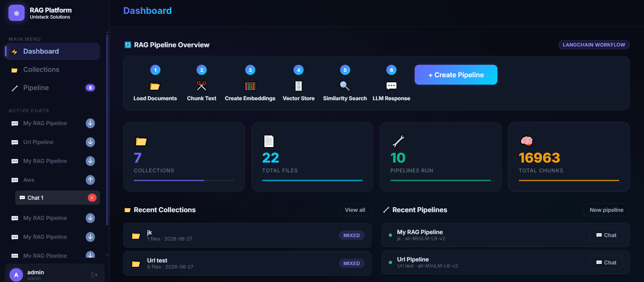Click the Load Documents folder step icon
Viewport: 644px width, 282px height.
(x=155, y=86)
